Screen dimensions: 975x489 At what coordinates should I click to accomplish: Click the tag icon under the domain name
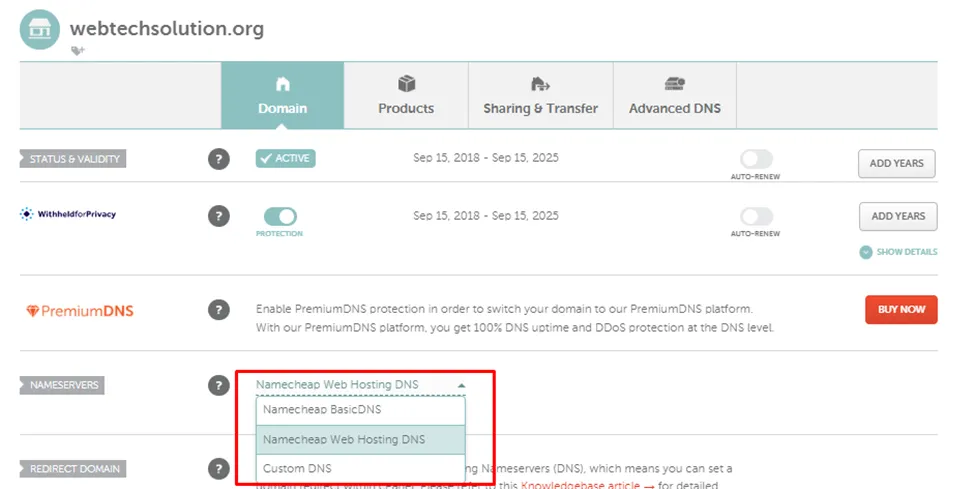(x=78, y=51)
